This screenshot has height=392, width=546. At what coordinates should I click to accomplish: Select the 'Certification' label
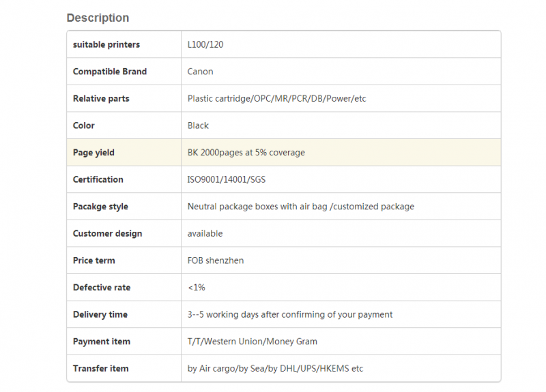coord(98,179)
